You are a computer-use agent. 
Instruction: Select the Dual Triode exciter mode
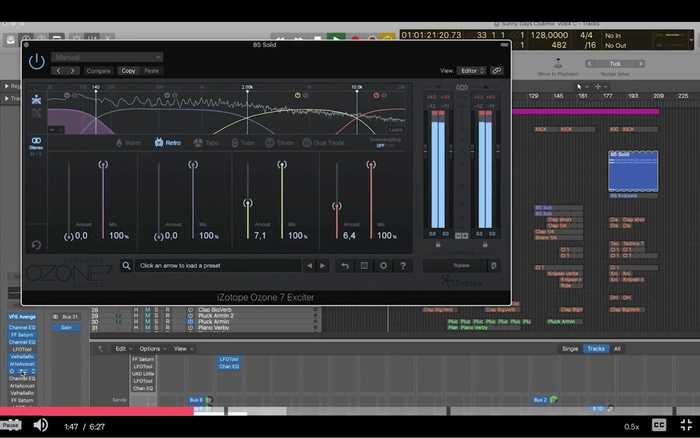324,143
